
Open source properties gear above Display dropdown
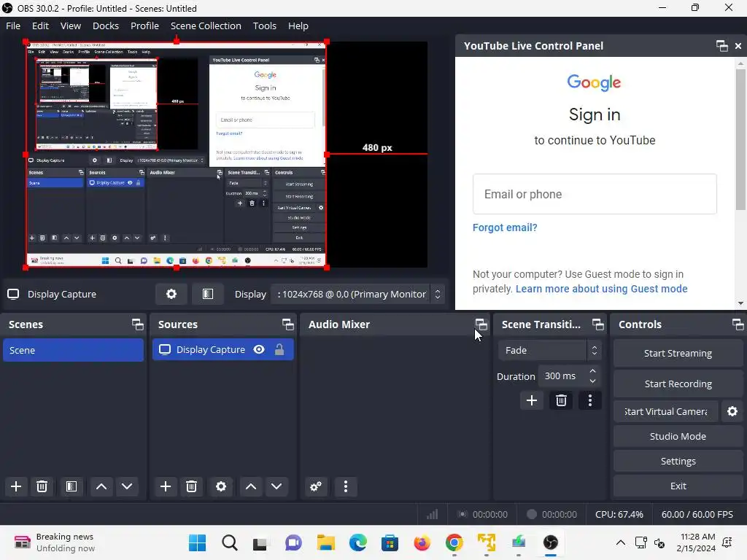pyautogui.click(x=171, y=295)
